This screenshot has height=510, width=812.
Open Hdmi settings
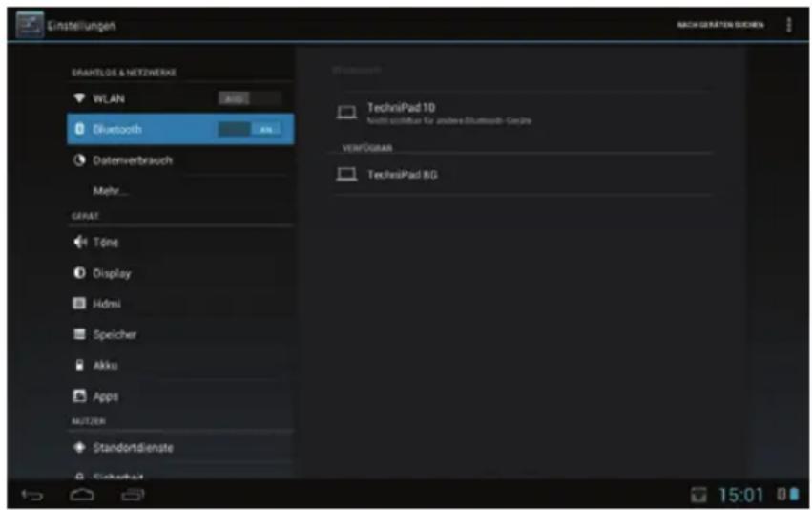[x=180, y=304]
